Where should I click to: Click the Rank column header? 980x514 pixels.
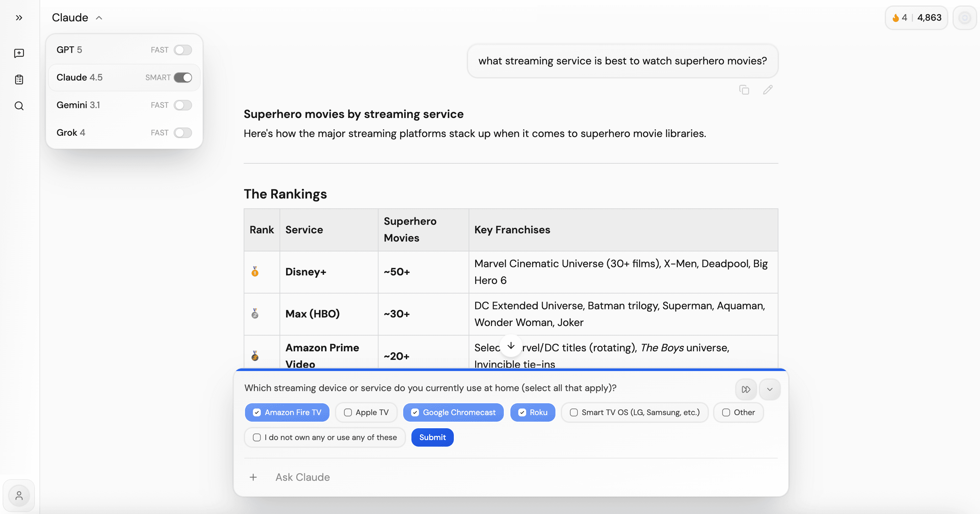[262, 230]
